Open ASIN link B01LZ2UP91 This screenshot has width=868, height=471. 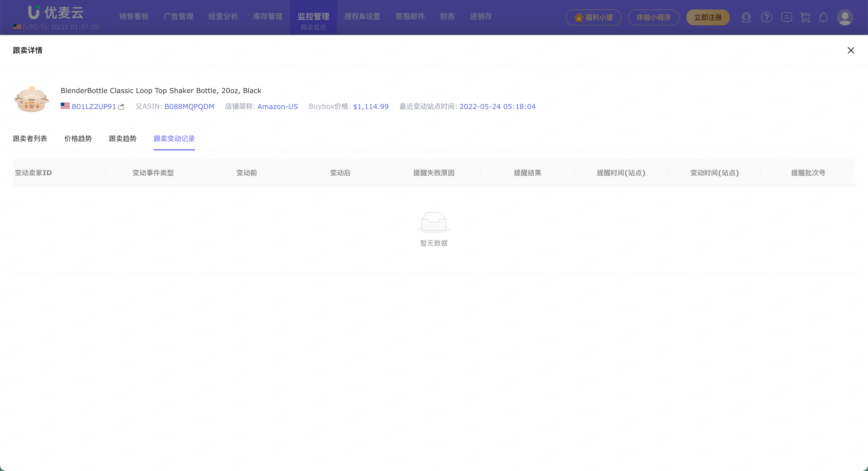[x=94, y=107]
